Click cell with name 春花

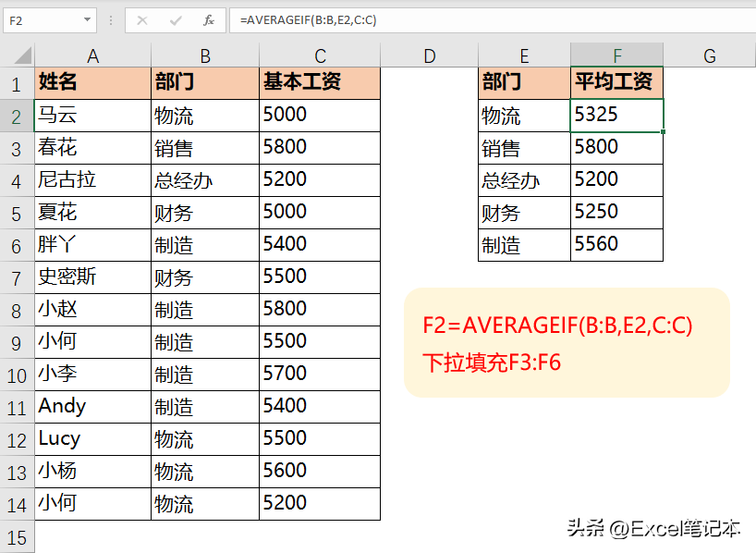pyautogui.click(x=92, y=148)
